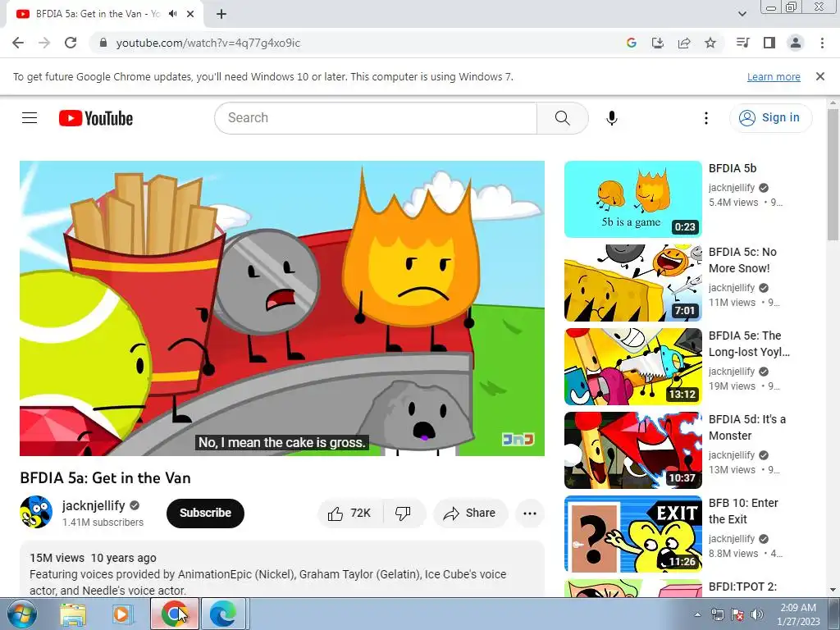This screenshot has width=840, height=630.
Task: Click the Google icon in address bar
Action: [x=632, y=43]
